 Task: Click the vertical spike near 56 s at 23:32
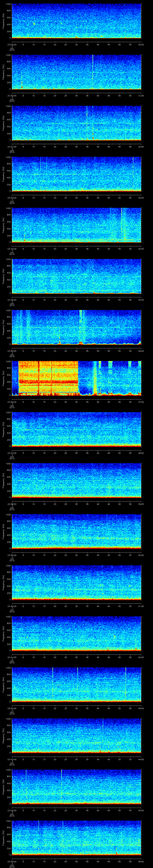click(x=133, y=172)
